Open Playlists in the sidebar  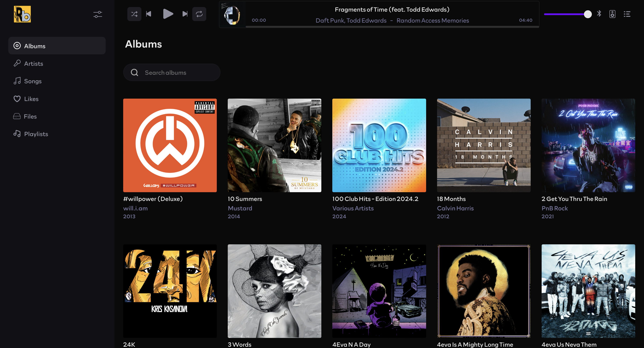(57, 134)
